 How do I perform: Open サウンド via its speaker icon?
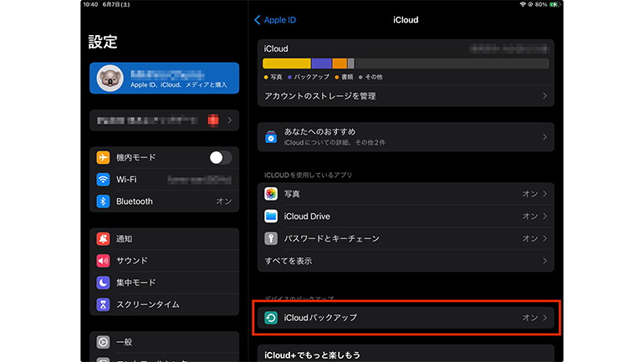click(103, 261)
